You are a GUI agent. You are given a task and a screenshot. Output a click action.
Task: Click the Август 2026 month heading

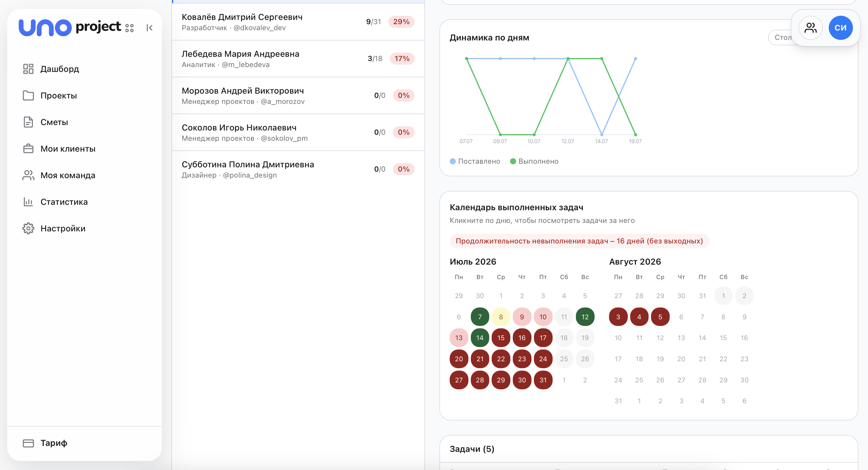(x=635, y=262)
